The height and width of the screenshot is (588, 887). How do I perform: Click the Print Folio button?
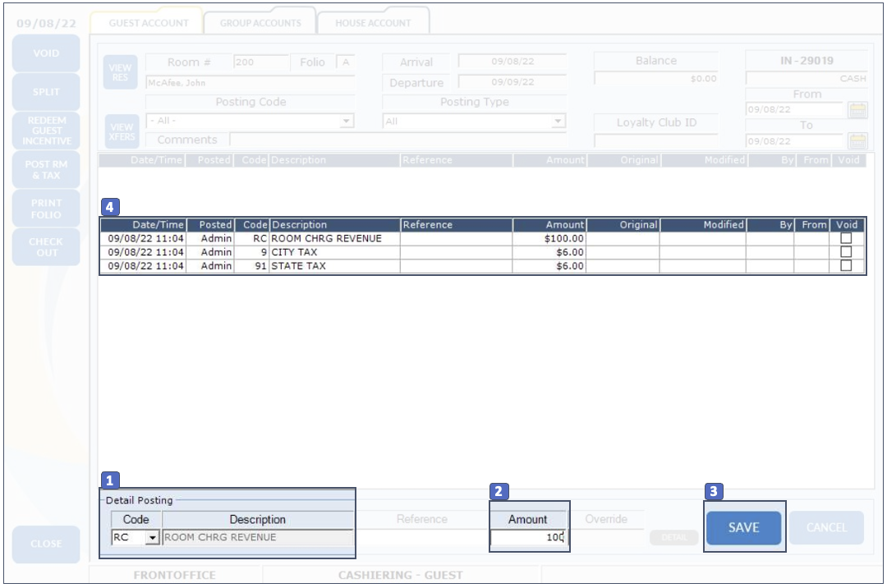pyautogui.click(x=46, y=209)
